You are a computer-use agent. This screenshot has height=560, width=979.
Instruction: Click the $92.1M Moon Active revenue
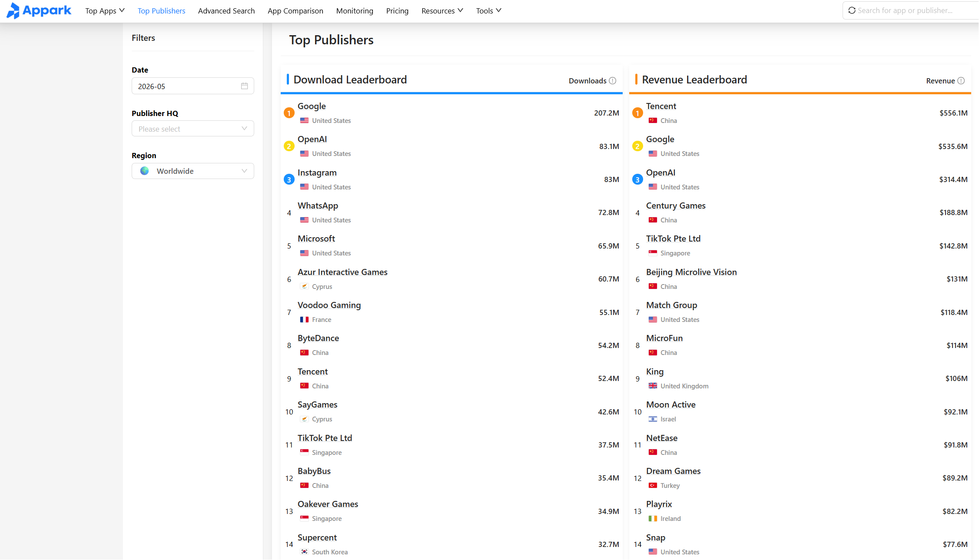[956, 412]
